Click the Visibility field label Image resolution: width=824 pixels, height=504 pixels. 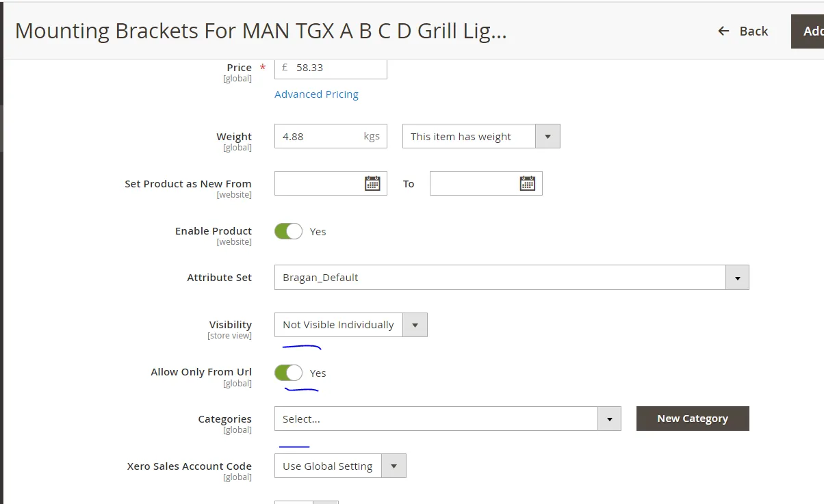pos(231,325)
